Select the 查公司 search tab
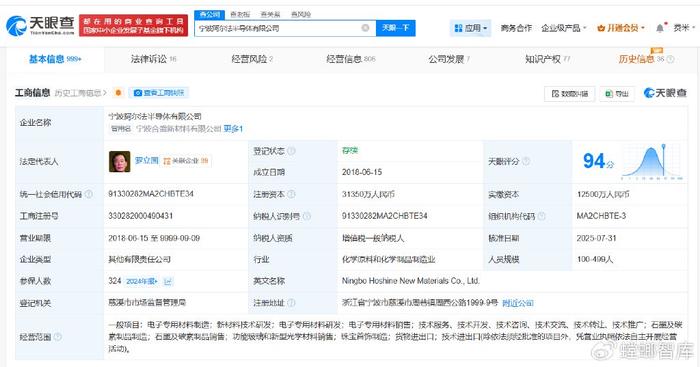 coord(209,14)
